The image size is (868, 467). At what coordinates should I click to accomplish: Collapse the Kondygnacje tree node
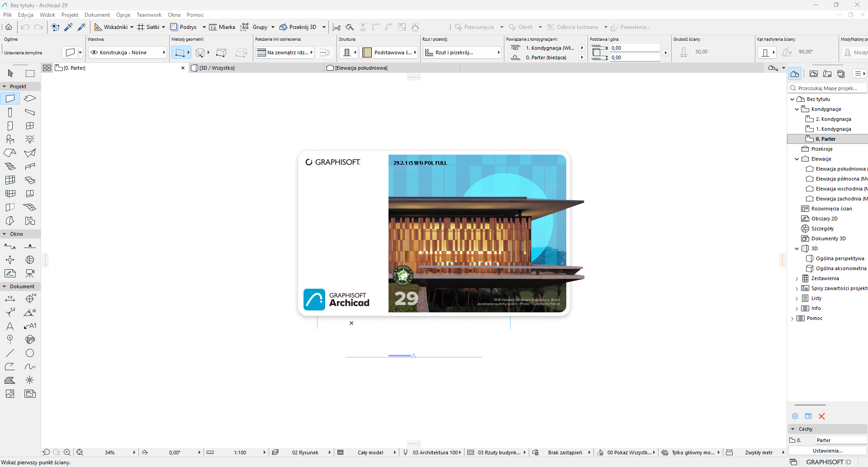pyautogui.click(x=797, y=109)
